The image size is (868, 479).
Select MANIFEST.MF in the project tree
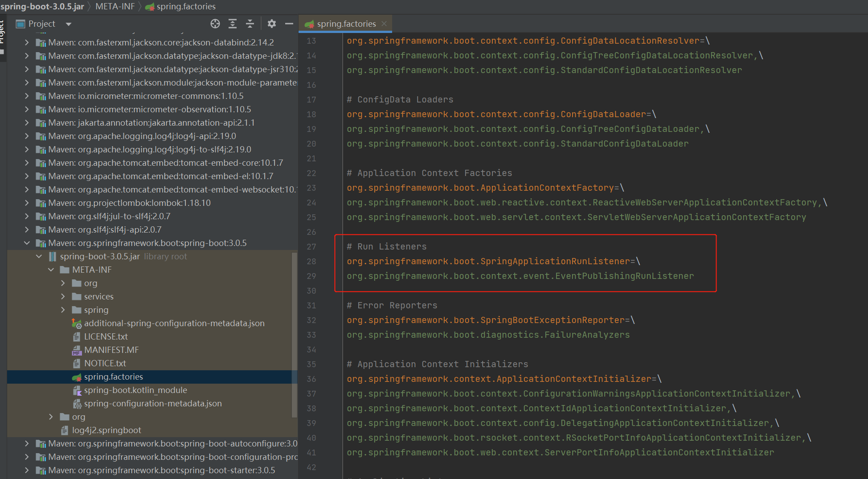(111, 350)
